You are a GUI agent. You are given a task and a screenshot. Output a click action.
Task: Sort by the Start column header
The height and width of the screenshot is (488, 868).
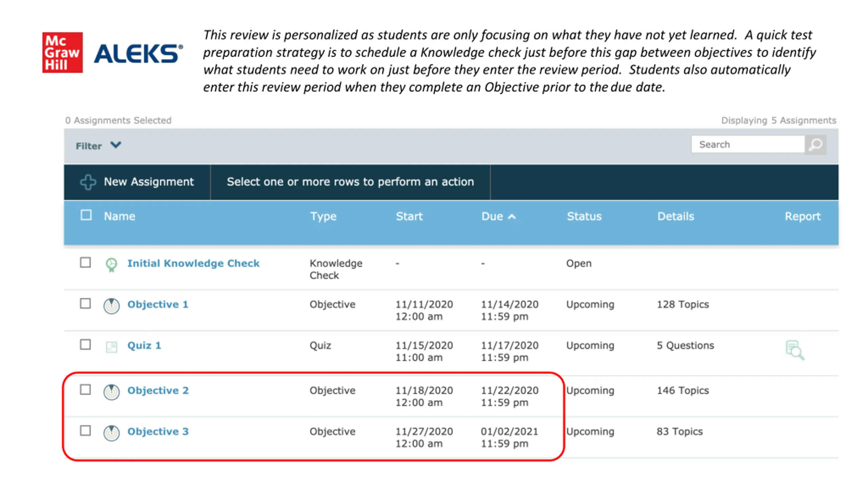click(409, 216)
